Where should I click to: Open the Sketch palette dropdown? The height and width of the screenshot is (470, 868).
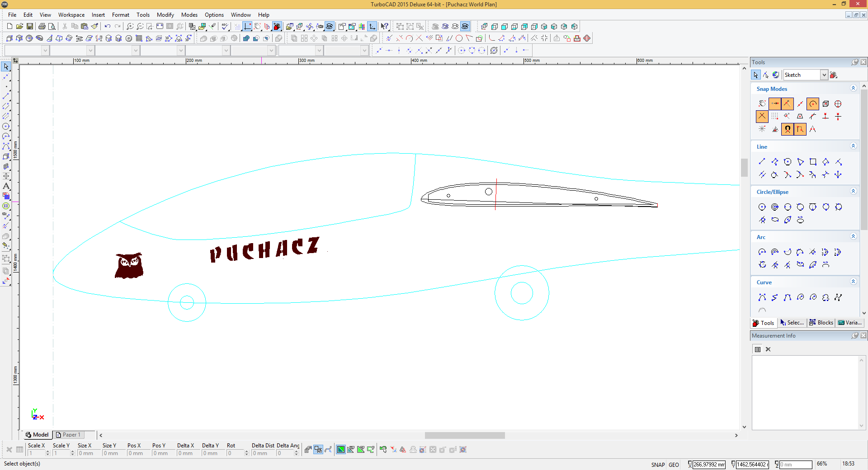[x=824, y=75]
